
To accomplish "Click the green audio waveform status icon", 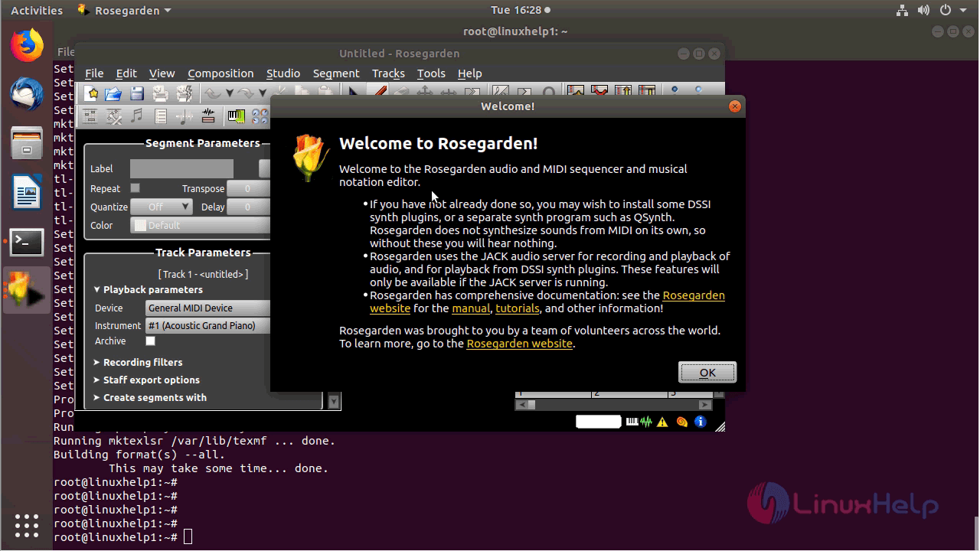I will [646, 422].
